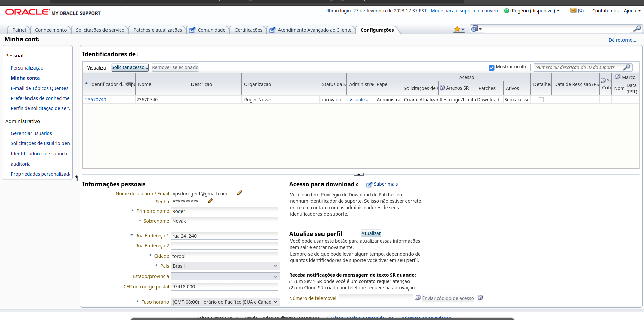Click the help icon beside Sis Crítico column

pyautogui.click(x=603, y=80)
